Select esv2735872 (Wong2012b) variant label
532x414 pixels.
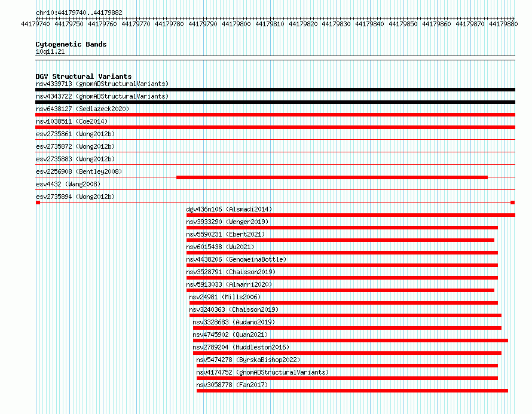pos(75,146)
